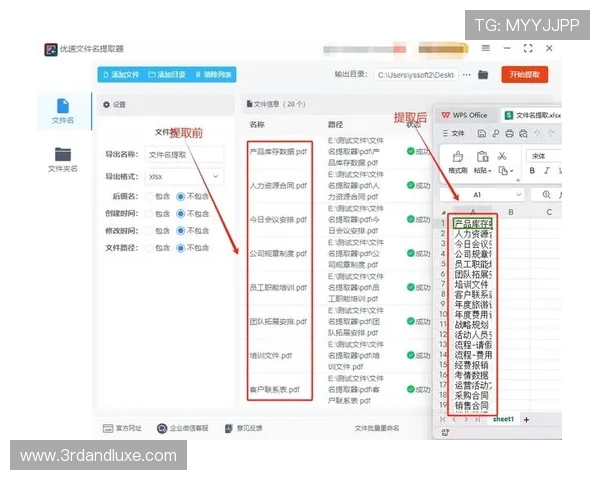Click file row 产品库存数据.pdf
This screenshot has width=600, height=480.
pos(278,152)
